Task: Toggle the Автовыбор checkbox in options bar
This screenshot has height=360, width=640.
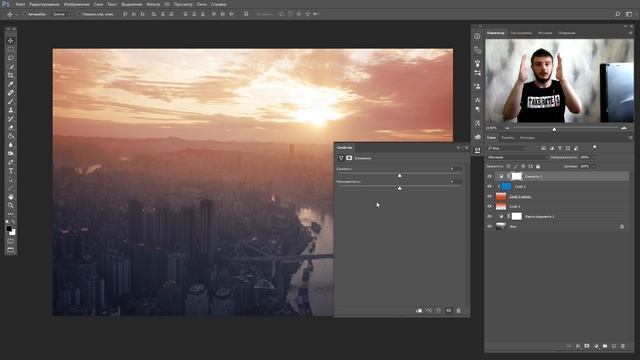Action: (x=24, y=14)
